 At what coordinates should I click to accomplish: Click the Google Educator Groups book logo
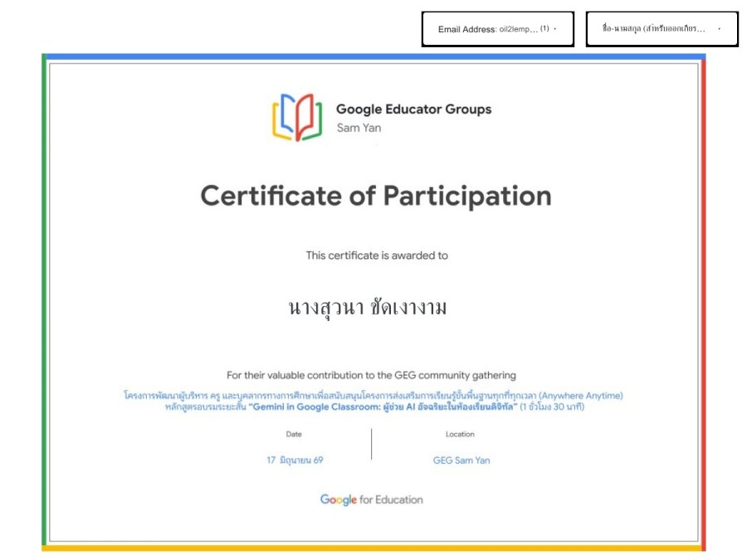coord(297,117)
